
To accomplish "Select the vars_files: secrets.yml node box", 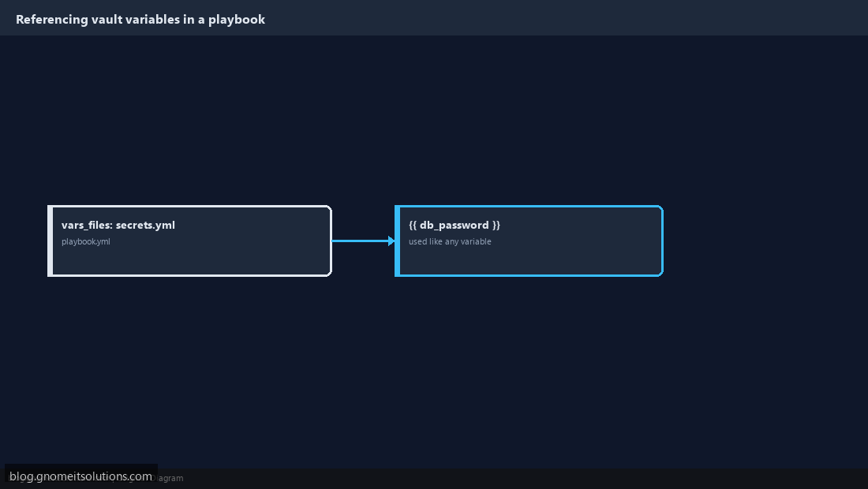I will click(x=190, y=241).
